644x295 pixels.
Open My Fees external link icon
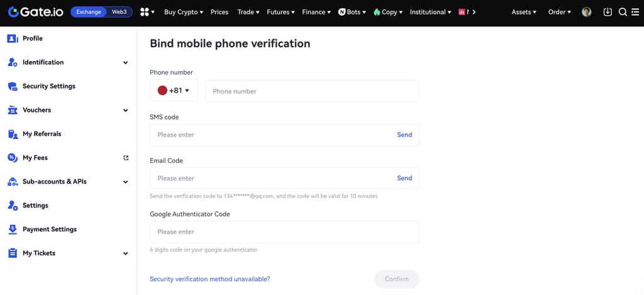(126, 158)
